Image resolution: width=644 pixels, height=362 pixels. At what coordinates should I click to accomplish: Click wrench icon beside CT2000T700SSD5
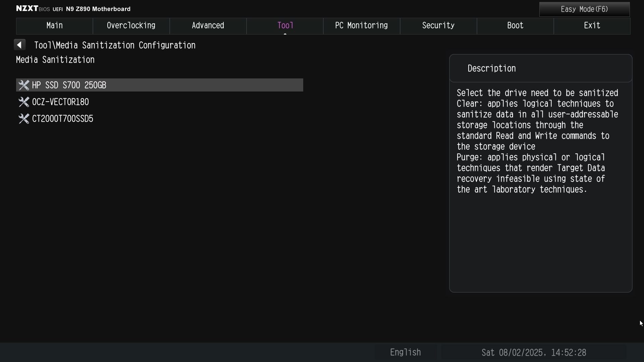click(24, 119)
